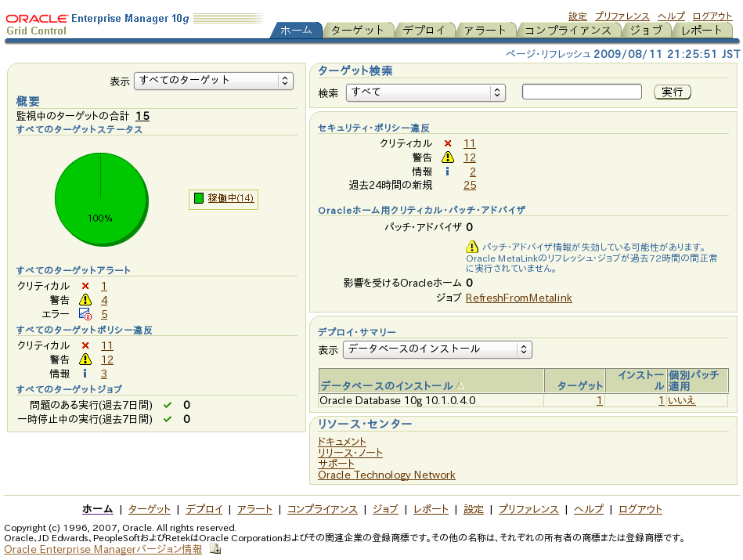The height and width of the screenshot is (560, 743).
Task: Click the version info page icon in footer
Action: coord(215,548)
